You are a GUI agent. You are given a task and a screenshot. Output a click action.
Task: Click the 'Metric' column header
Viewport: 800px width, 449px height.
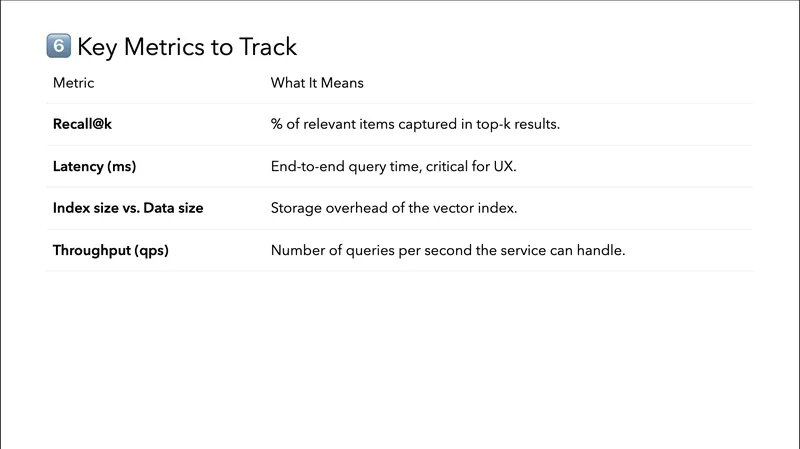(x=73, y=83)
